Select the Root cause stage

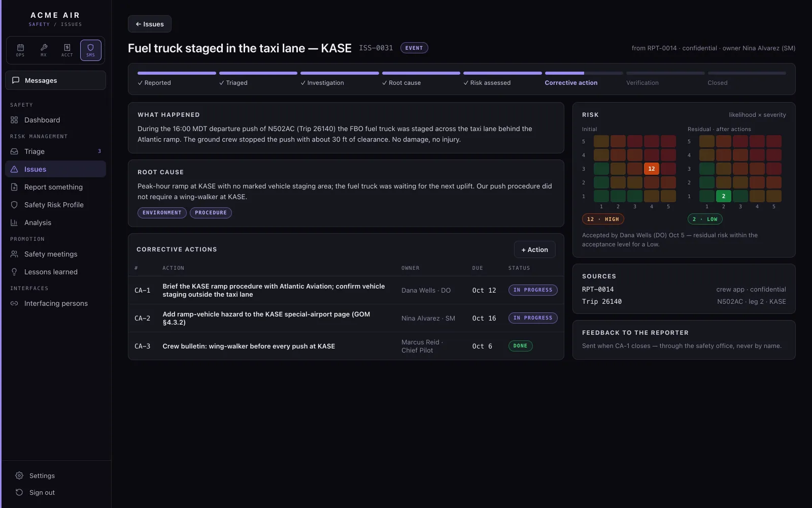point(421,79)
